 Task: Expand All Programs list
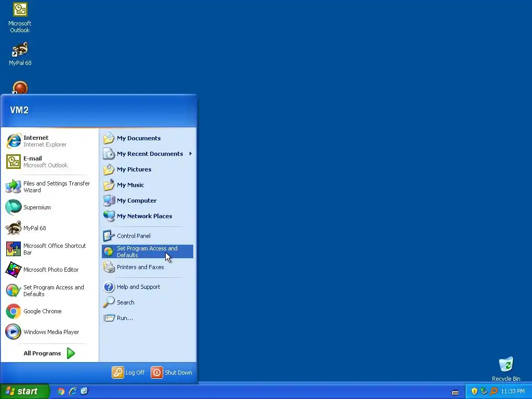(x=49, y=353)
